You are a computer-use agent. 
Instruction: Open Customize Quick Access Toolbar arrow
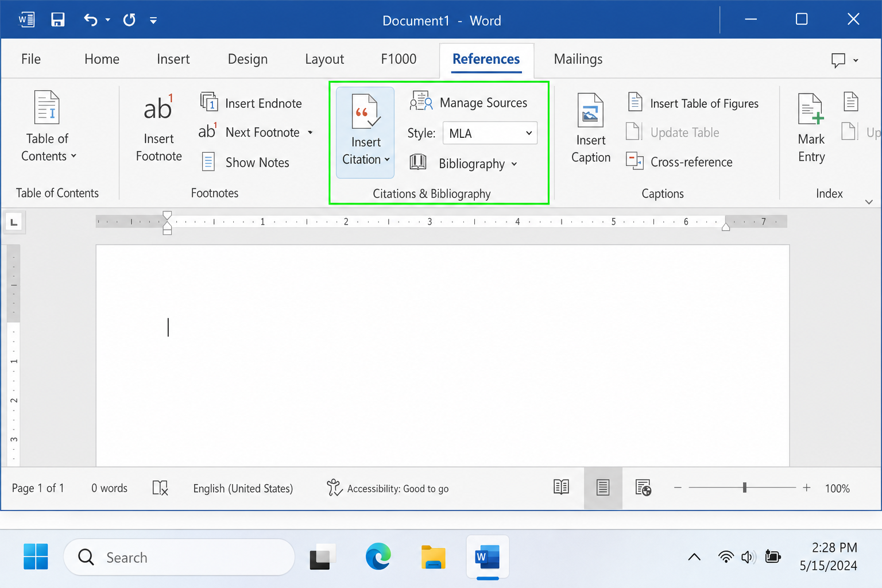click(153, 20)
